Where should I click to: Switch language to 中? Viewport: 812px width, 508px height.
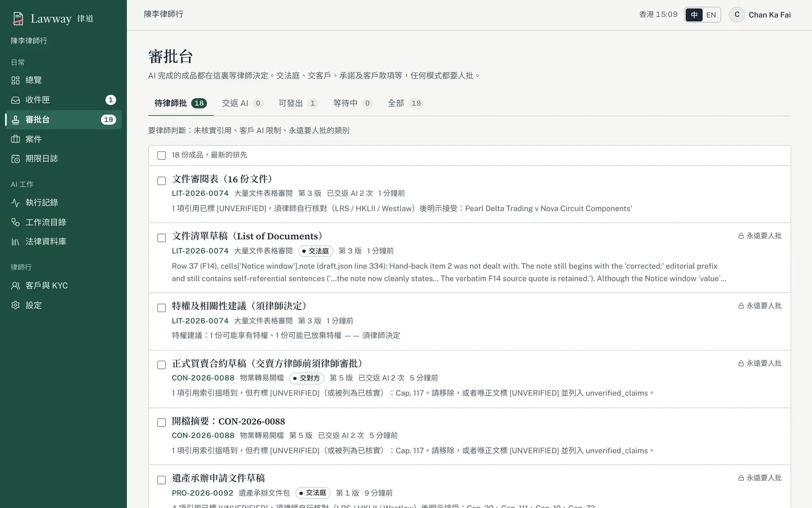pos(694,15)
